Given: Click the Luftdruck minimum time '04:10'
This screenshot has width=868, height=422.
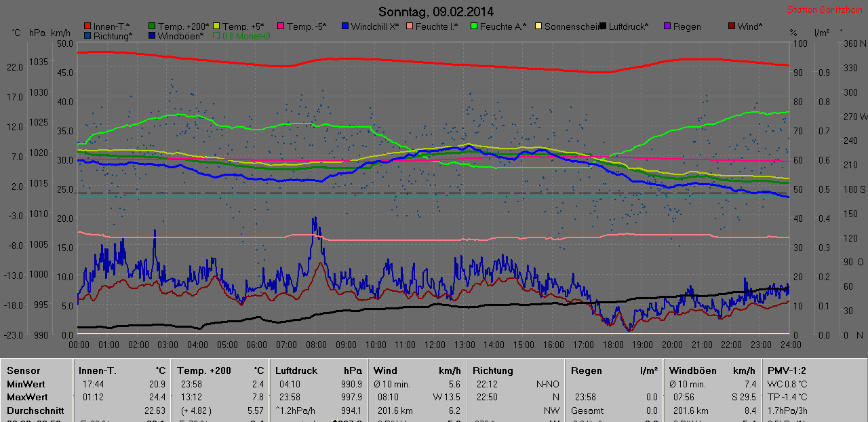Looking at the screenshot, I should [290, 384].
